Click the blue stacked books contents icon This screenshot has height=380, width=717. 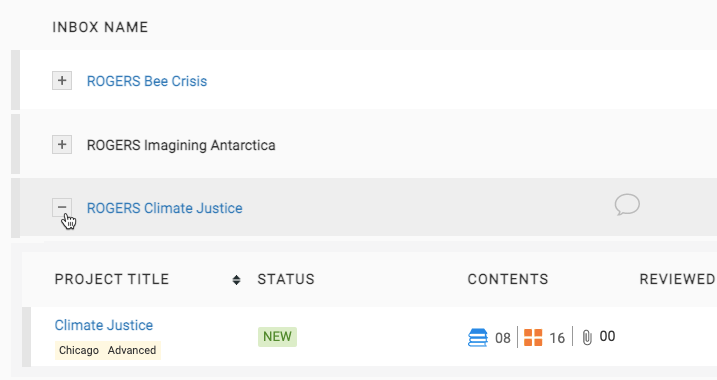coord(478,338)
